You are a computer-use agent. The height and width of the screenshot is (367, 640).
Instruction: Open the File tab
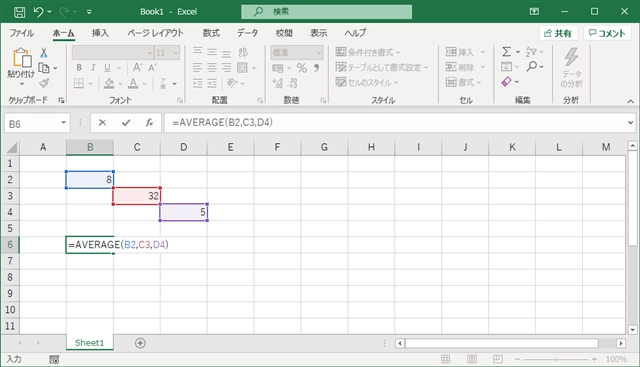pos(22,33)
